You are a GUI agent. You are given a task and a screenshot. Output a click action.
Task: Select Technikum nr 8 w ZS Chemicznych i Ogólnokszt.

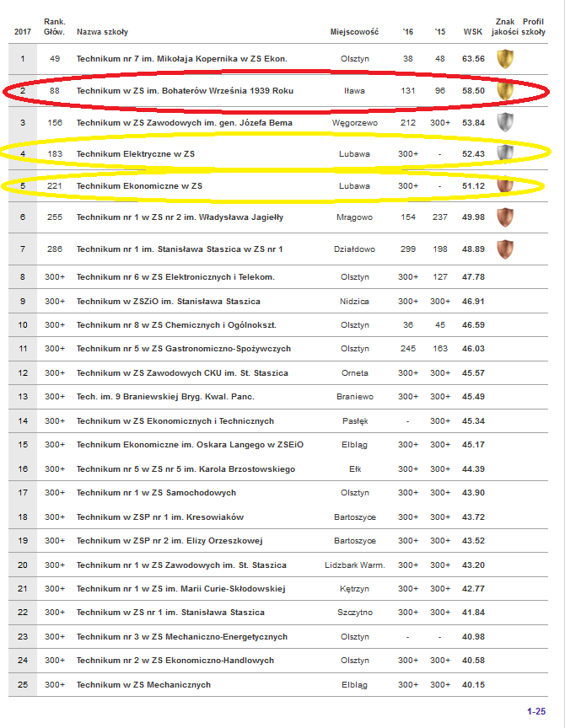(176, 325)
